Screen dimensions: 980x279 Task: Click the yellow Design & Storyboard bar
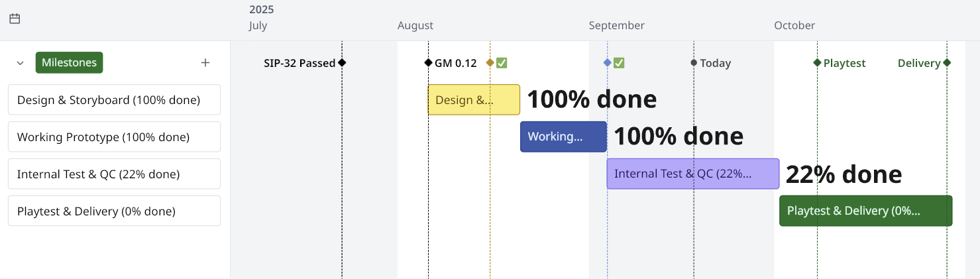point(474,100)
